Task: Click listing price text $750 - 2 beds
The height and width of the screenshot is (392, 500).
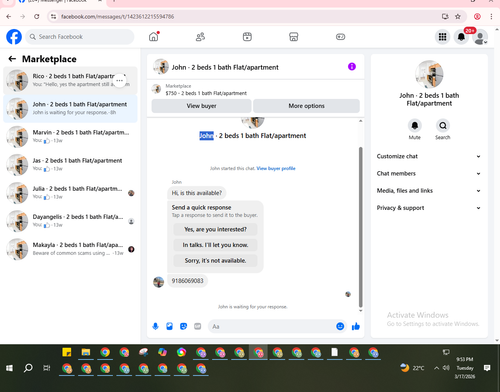Action: click(x=206, y=93)
